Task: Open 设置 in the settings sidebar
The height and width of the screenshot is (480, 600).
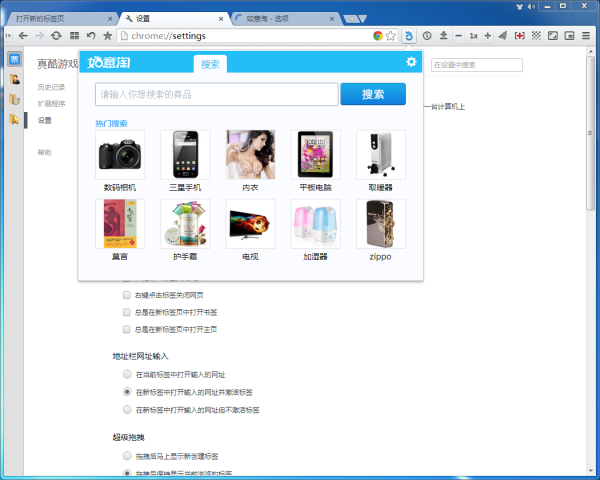Action: (x=44, y=121)
